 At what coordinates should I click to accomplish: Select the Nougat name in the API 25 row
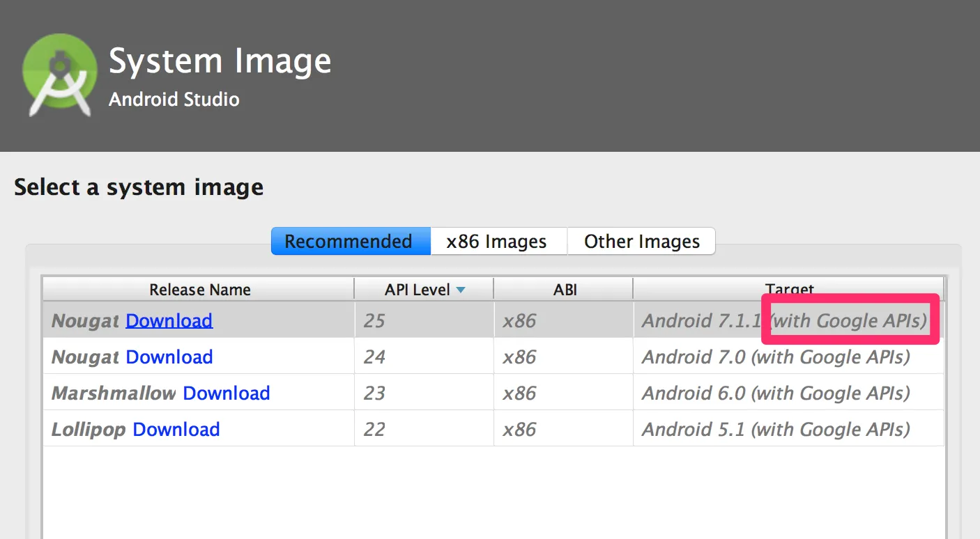click(x=86, y=321)
